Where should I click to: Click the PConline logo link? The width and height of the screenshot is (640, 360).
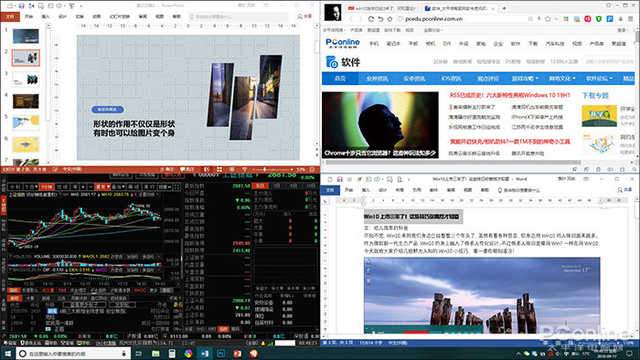[342, 42]
